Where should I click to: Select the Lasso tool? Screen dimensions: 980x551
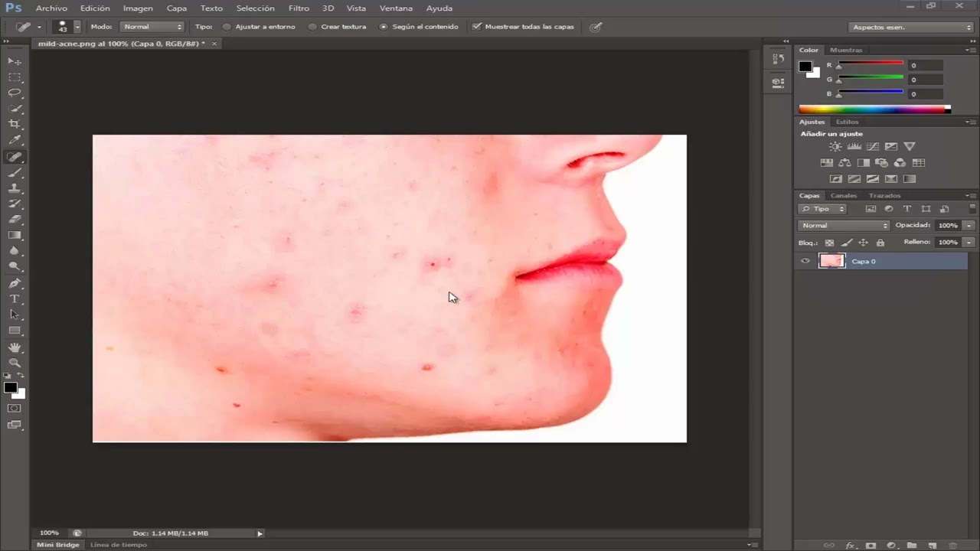(x=15, y=93)
